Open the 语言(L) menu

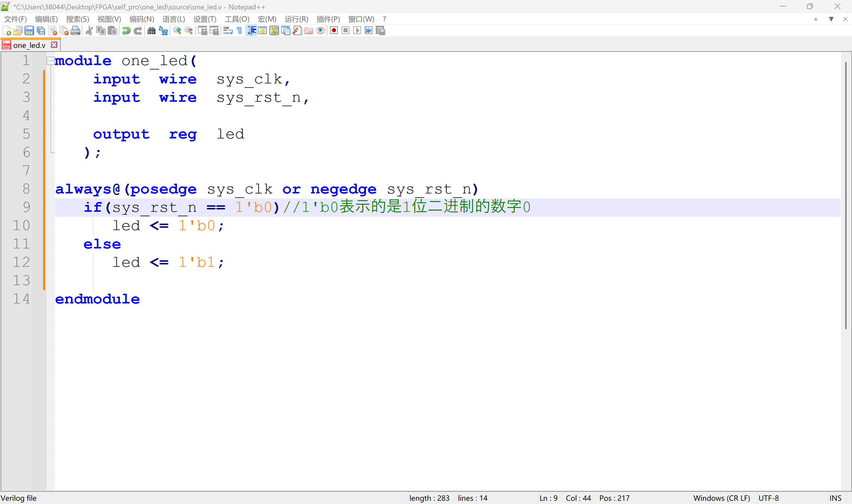click(174, 19)
